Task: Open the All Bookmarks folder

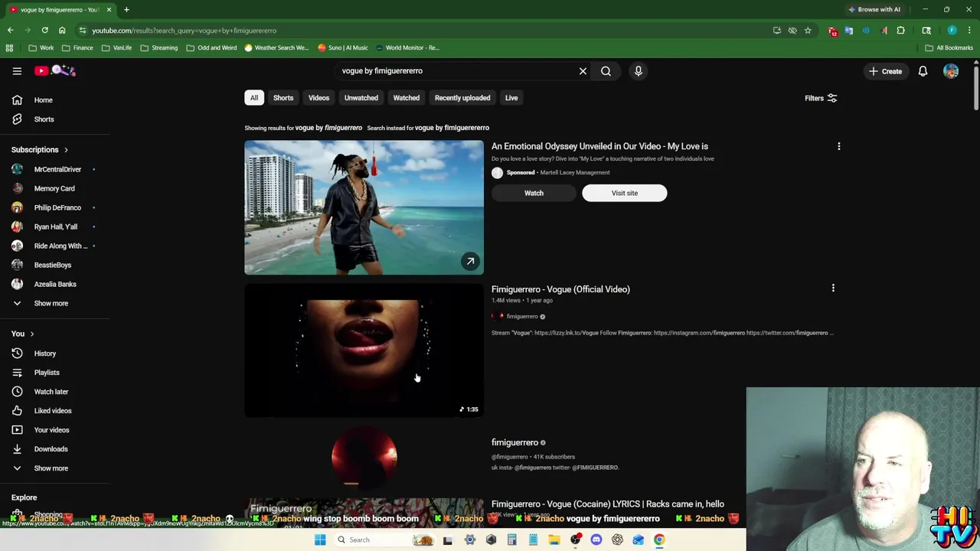Action: pos(949,47)
